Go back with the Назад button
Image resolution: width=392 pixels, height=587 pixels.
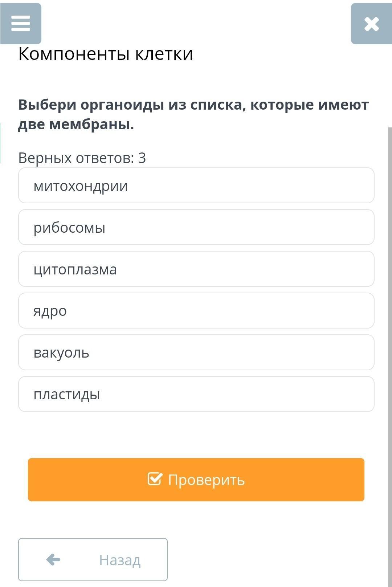(x=93, y=559)
